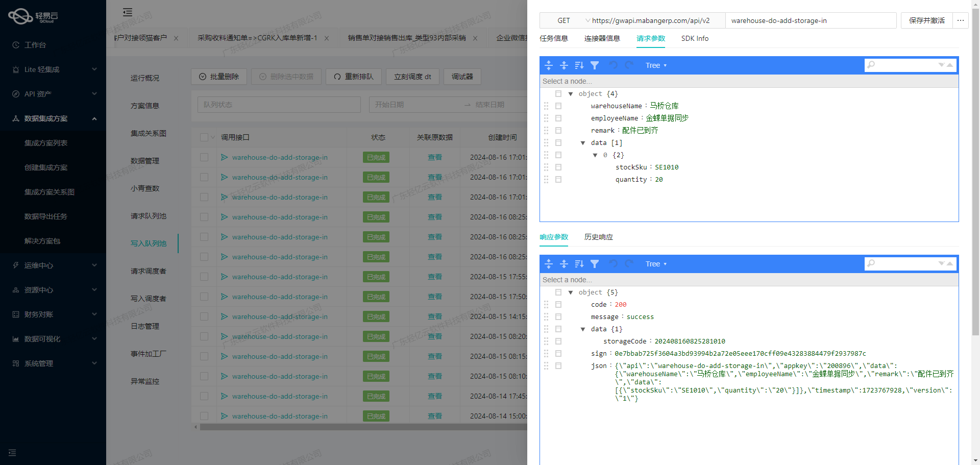
Task: Check the row created 2024-08-15 17:50
Action: (x=204, y=297)
